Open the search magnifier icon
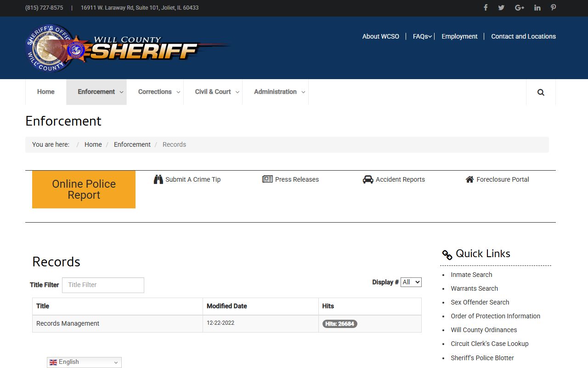The image size is (588, 368). pyautogui.click(x=541, y=92)
